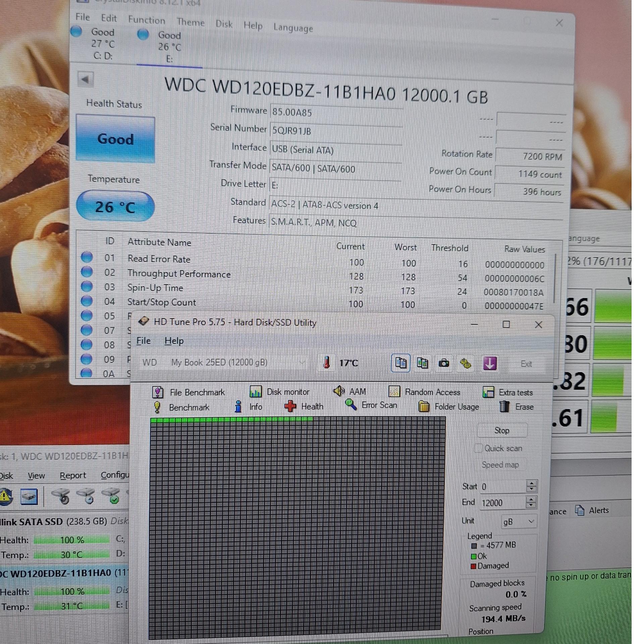Viewport: 644px width, 644px height.
Task: Copy info to clipboard using first toolbar icon
Action: 400,363
